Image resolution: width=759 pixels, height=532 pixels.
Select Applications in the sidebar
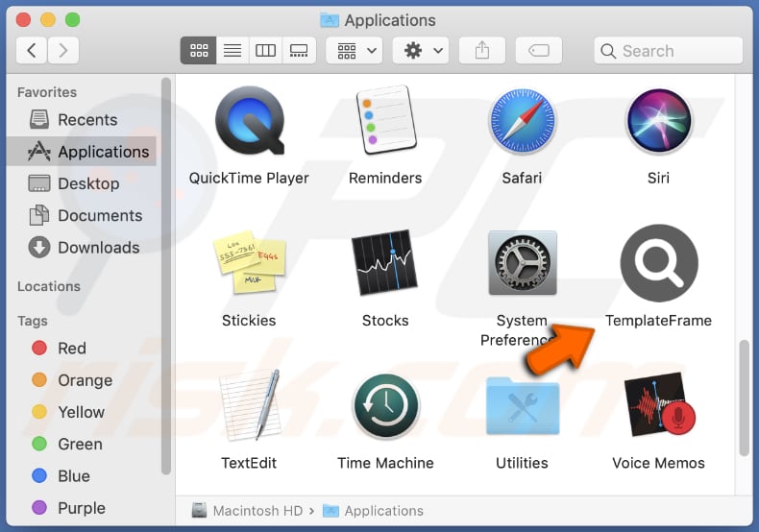pos(82,152)
